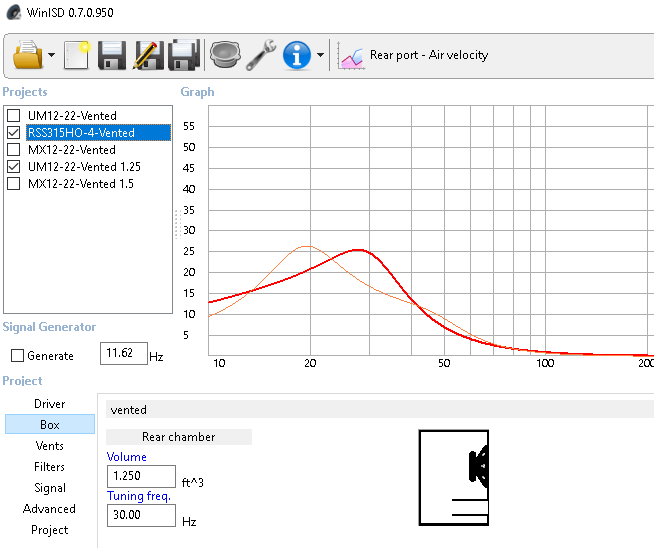Select the RSS315HO-4-Vented project row
The width and height of the screenshot is (654, 548).
point(98,133)
